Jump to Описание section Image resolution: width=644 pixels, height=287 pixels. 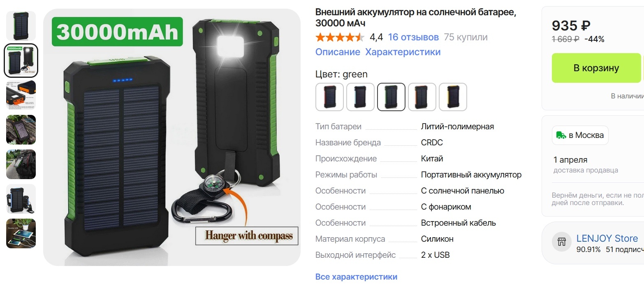[338, 52]
